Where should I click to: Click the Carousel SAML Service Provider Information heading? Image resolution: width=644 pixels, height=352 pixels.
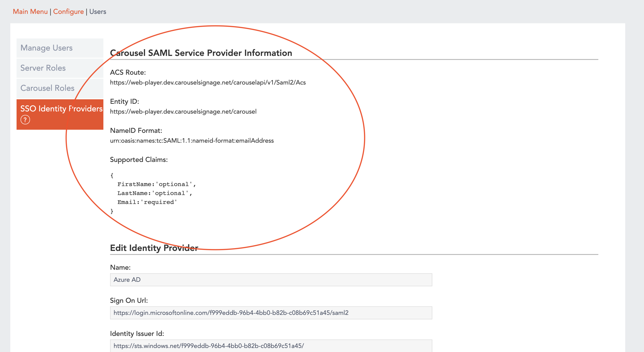click(201, 53)
